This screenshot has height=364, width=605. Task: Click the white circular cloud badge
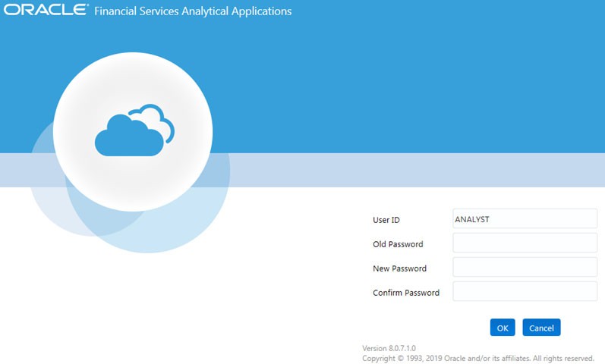click(133, 132)
